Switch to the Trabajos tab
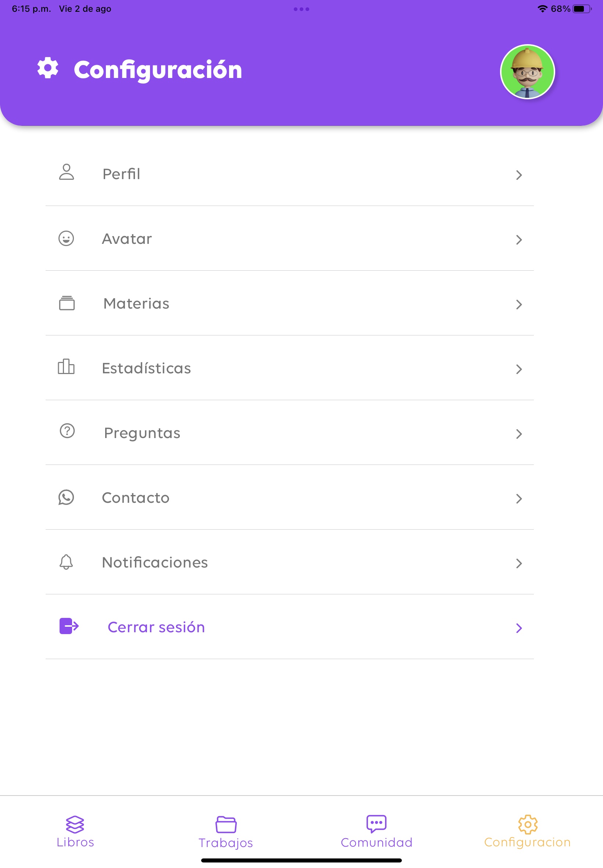This screenshot has height=868, width=603. tap(226, 831)
